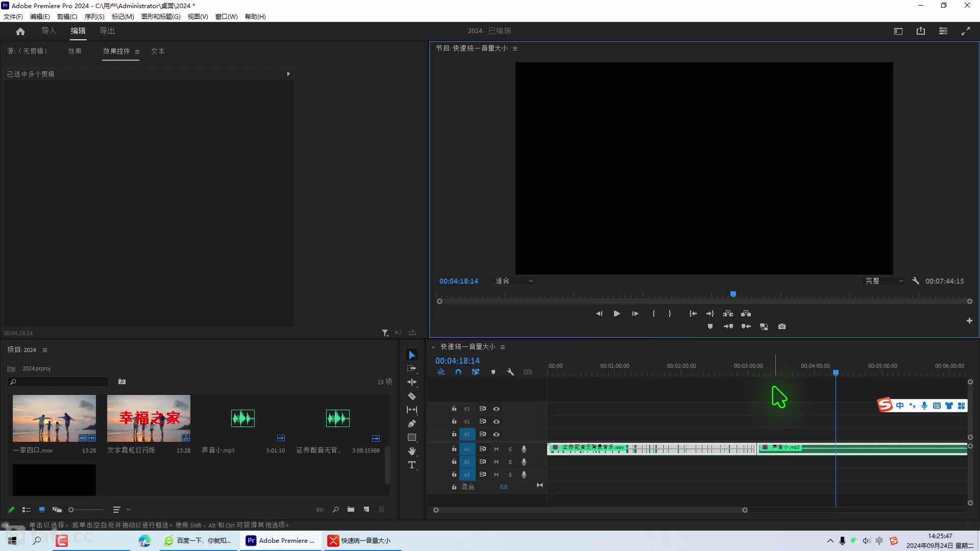Open timeline display settings wrench
Image resolution: width=980 pixels, height=551 pixels.
point(510,372)
